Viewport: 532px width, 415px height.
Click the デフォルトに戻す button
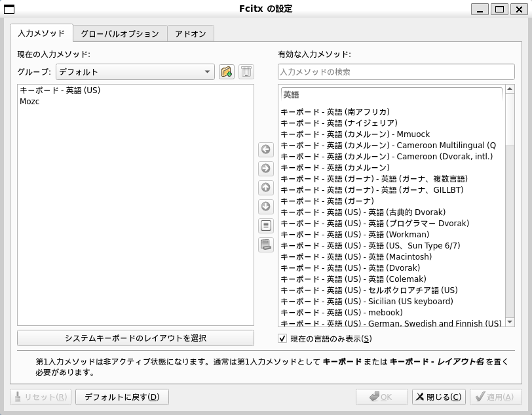[x=122, y=397]
